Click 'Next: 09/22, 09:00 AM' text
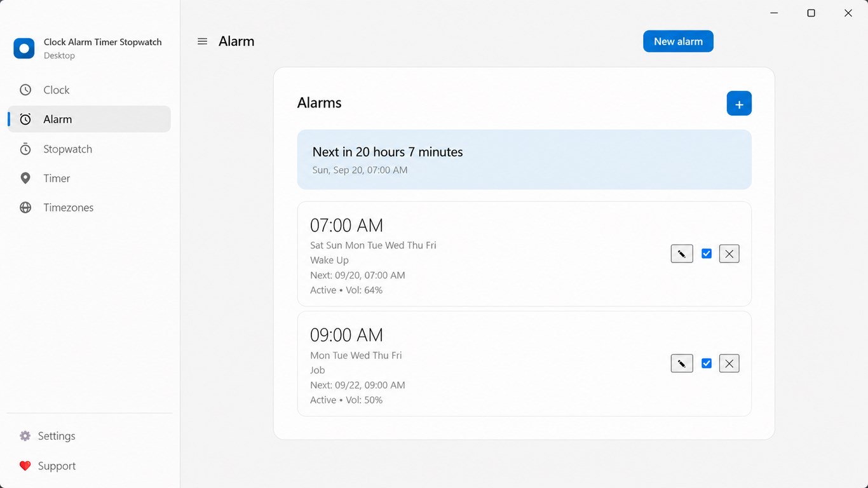Viewport: 868px width, 488px height. (x=358, y=385)
